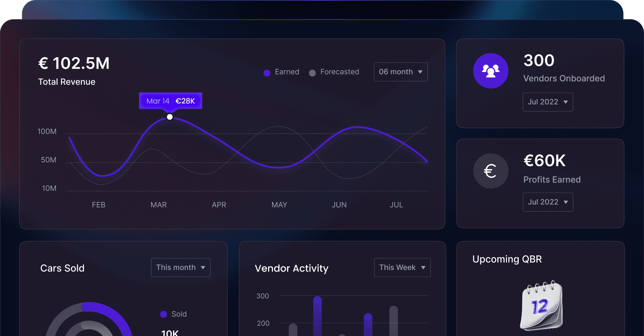The image size is (644, 336).
Task: Open Vendors Onboarded Jul 2022 dropdown
Action: click(x=547, y=102)
